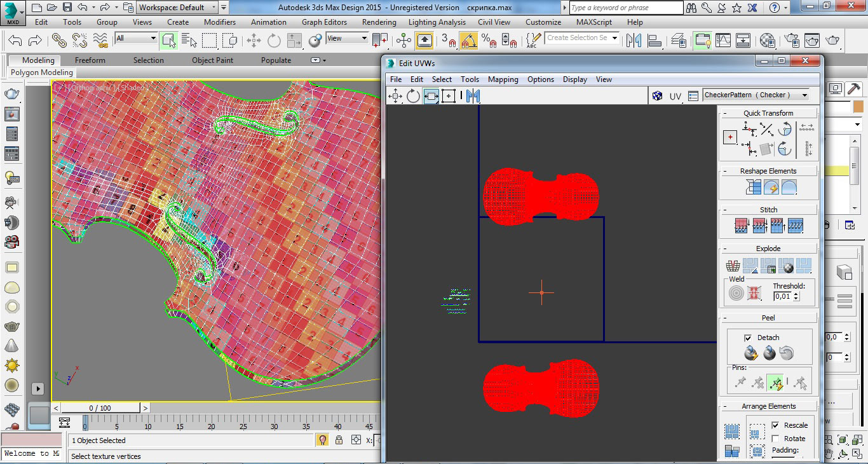Click the Reset Peel icon
The width and height of the screenshot is (868, 464).
[787, 353]
